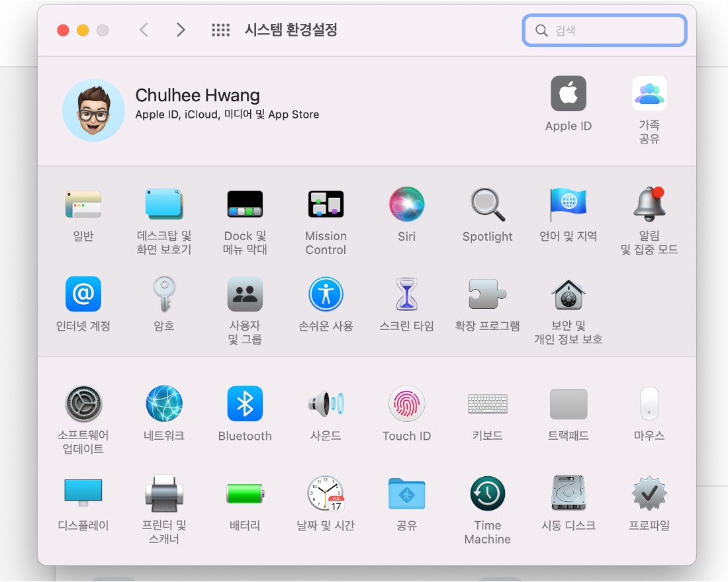Open 키보드 preferences
728x582 pixels.
tap(487, 403)
